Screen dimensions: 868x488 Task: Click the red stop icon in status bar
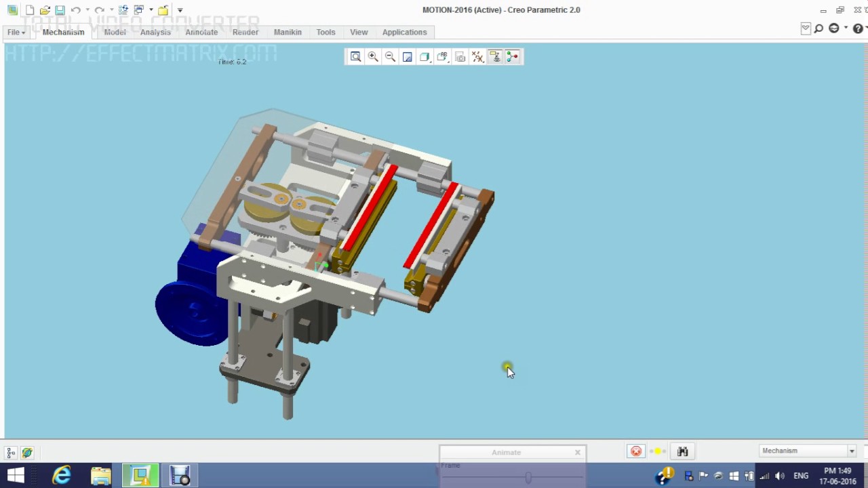click(636, 451)
